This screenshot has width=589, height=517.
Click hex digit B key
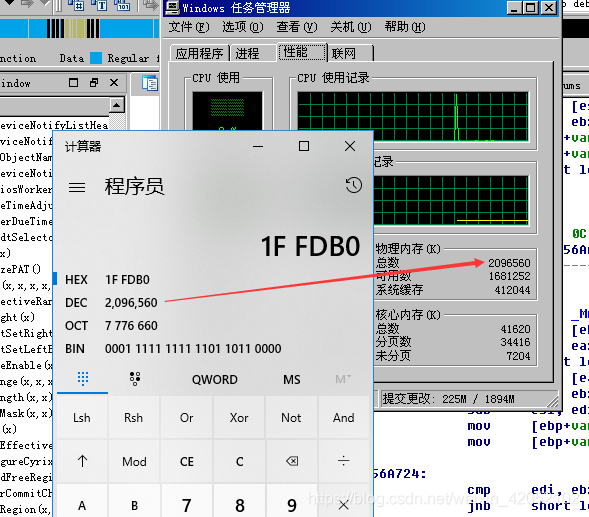(x=134, y=505)
